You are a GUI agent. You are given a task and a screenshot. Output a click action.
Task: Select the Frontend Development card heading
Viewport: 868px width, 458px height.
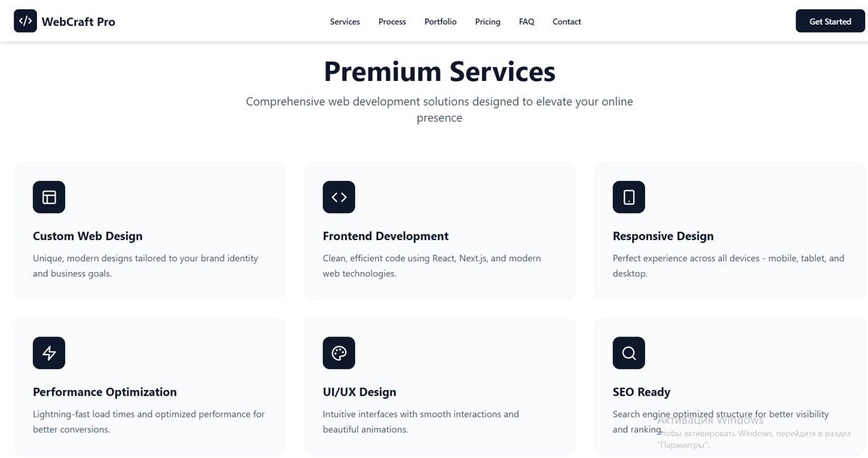tap(386, 236)
